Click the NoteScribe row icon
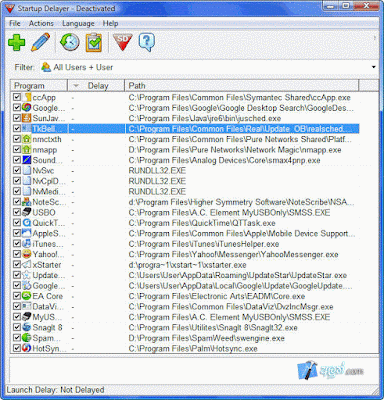 [27, 202]
